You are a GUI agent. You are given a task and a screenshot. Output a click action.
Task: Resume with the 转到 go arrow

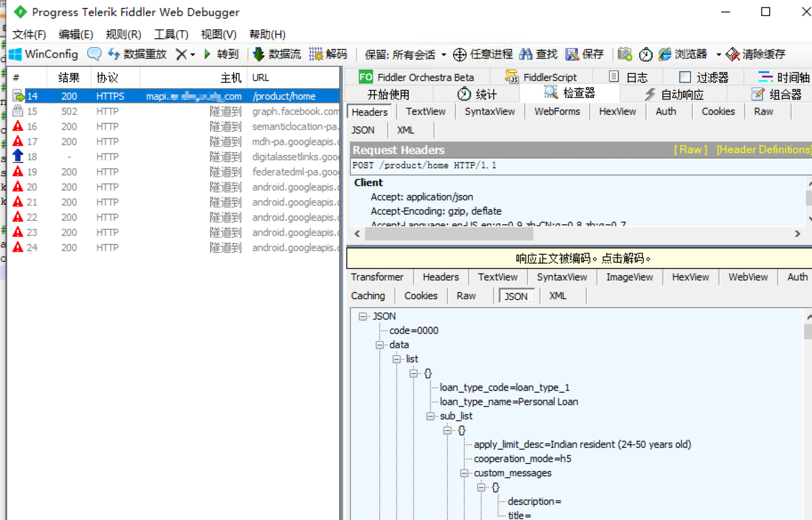221,54
